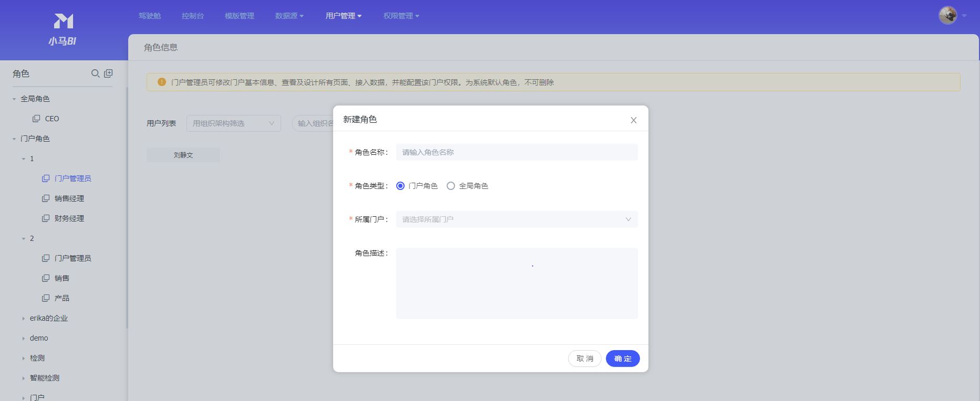Expand the erika的企业 tree node

click(24, 319)
